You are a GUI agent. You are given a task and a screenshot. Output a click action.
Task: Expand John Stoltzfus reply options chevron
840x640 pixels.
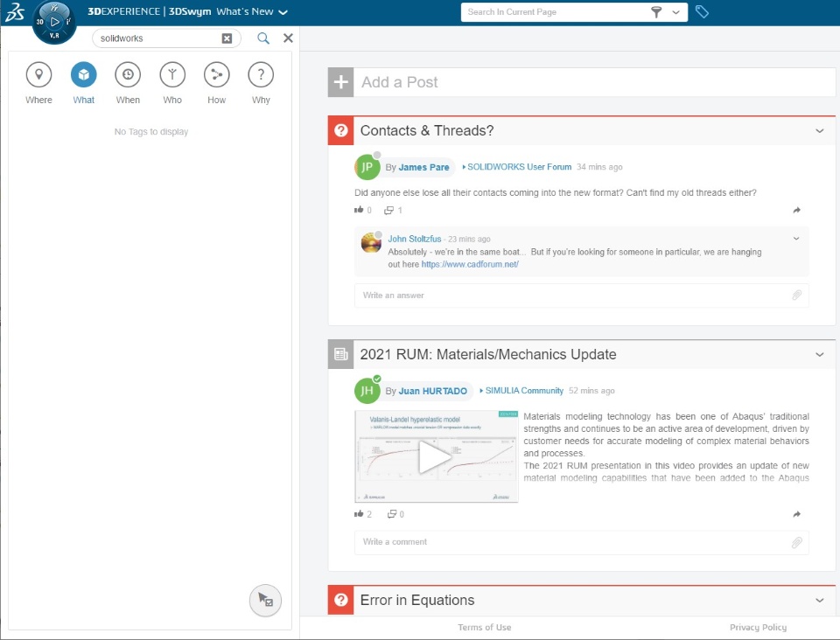pyautogui.click(x=796, y=239)
